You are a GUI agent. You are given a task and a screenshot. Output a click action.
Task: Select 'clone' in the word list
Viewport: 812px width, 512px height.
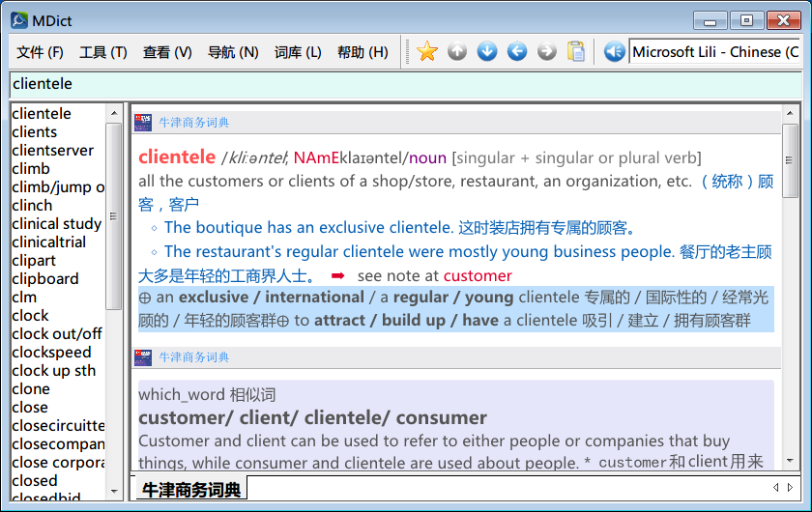point(31,389)
